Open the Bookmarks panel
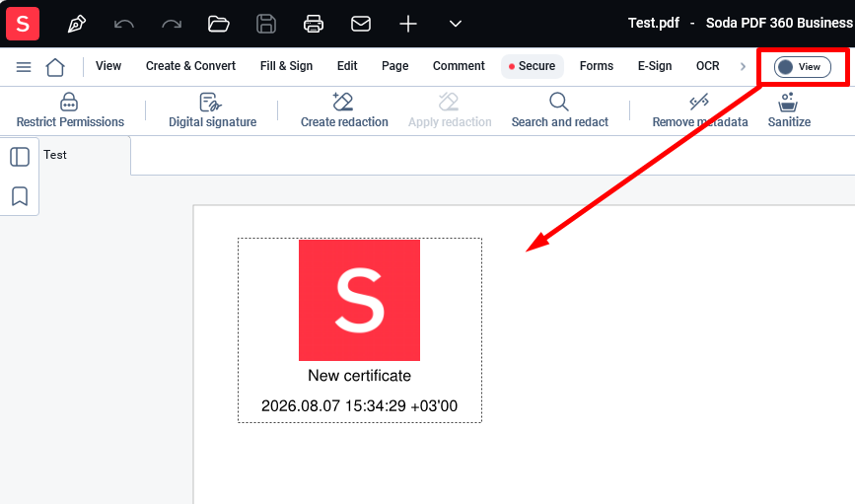This screenshot has width=855, height=504. (20, 196)
